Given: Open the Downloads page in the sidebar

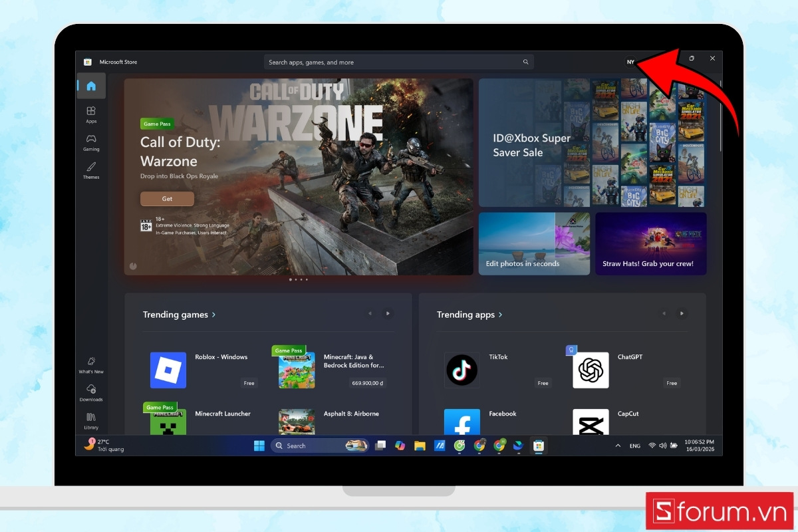Looking at the screenshot, I should pyautogui.click(x=91, y=392).
